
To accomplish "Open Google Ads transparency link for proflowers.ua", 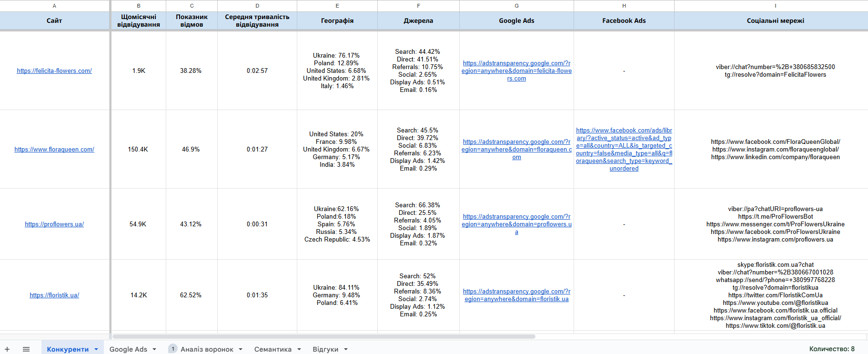I will pyautogui.click(x=516, y=224).
